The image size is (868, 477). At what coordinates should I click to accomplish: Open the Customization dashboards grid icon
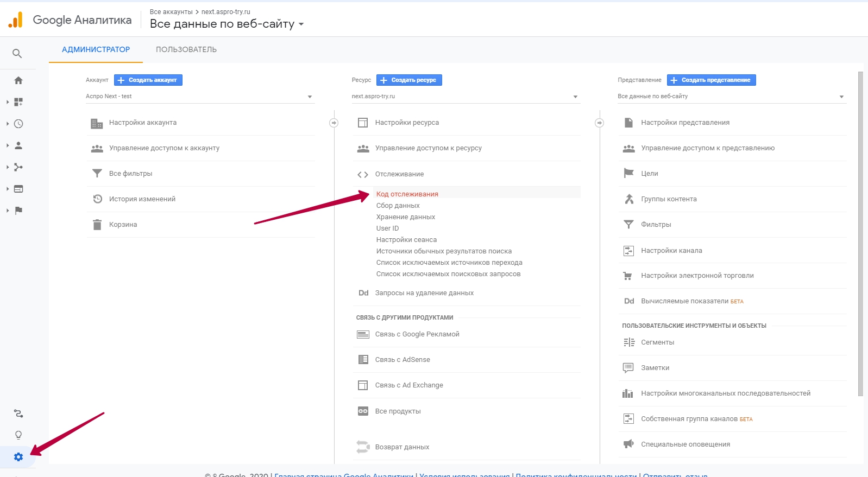coord(18,102)
